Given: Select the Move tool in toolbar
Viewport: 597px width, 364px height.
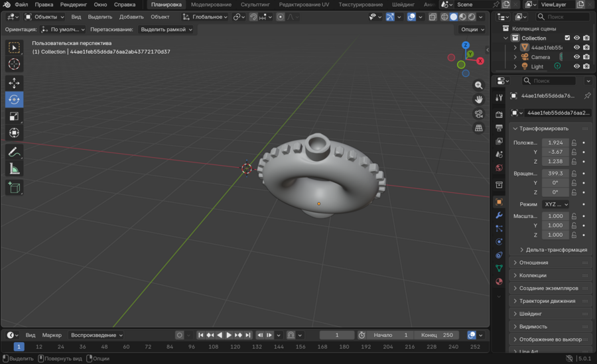Looking at the screenshot, I should pos(14,83).
